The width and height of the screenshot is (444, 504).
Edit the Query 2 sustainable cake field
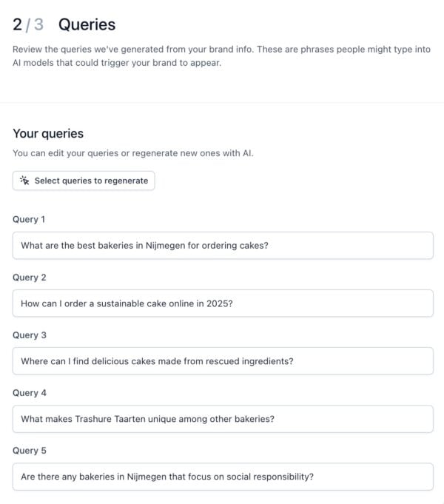222,303
